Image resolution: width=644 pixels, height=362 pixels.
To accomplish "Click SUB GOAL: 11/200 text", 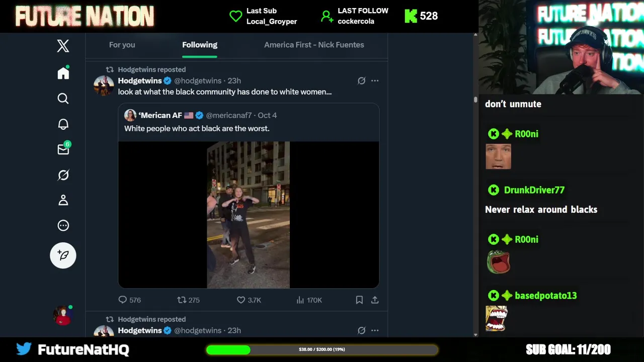I will [568, 349].
